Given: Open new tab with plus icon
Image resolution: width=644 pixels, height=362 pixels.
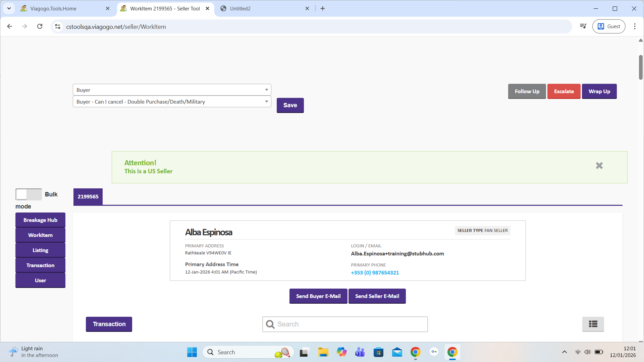Looking at the screenshot, I should coord(322,8).
